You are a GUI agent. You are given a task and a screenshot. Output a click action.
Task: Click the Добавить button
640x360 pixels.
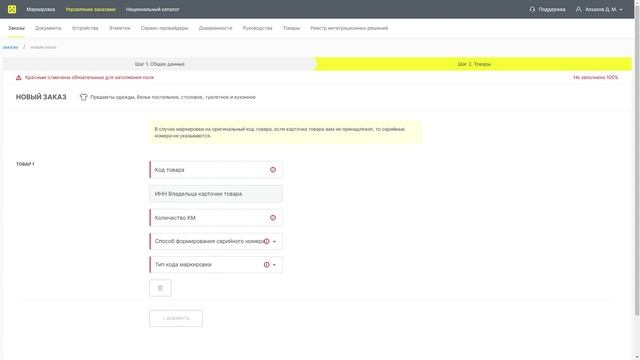click(x=176, y=318)
